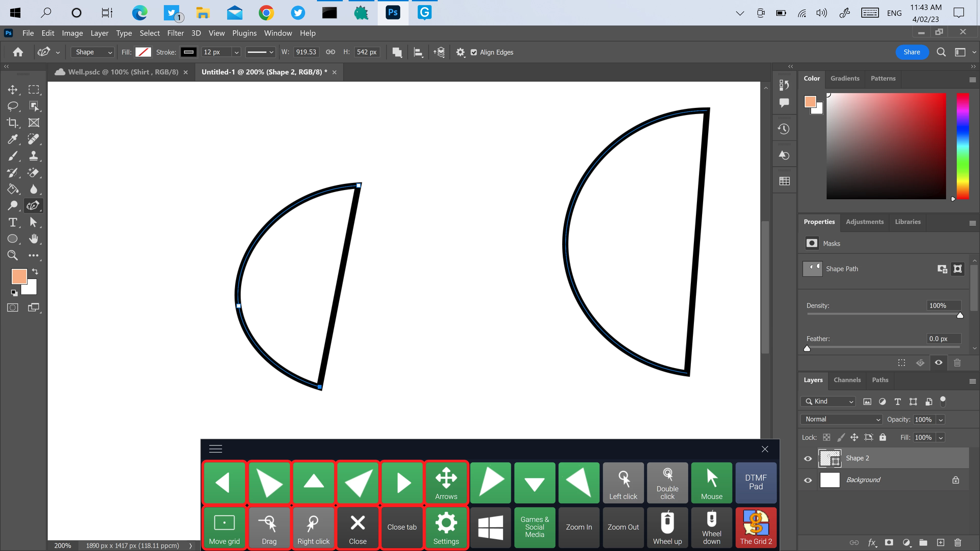980x551 pixels.
Task: Select the Crop tool
Action: [13, 122]
